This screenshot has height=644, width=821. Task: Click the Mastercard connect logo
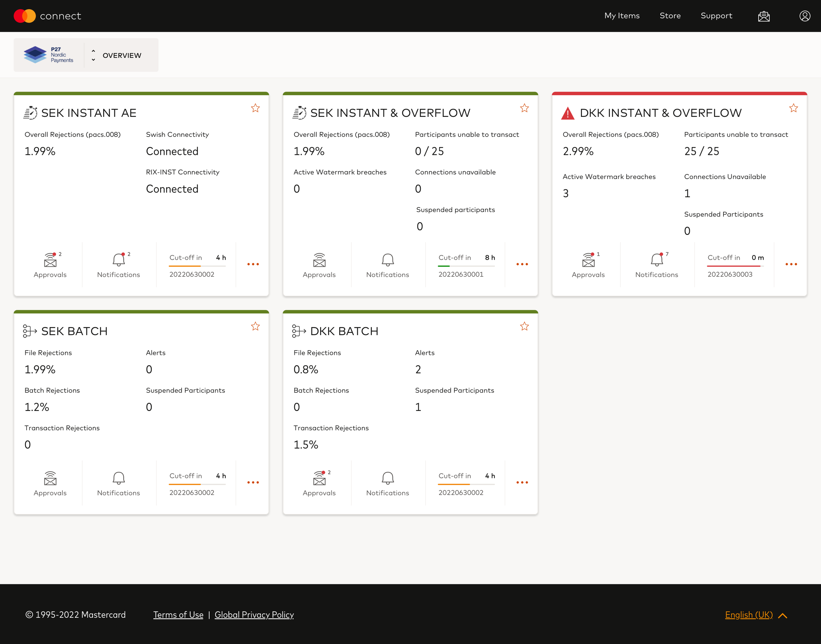pyautogui.click(x=48, y=16)
